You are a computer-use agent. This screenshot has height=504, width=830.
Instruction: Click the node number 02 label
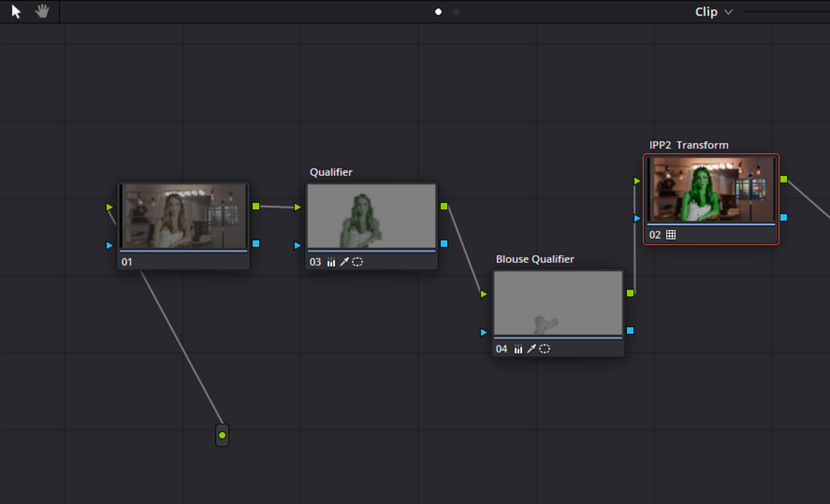(x=655, y=235)
